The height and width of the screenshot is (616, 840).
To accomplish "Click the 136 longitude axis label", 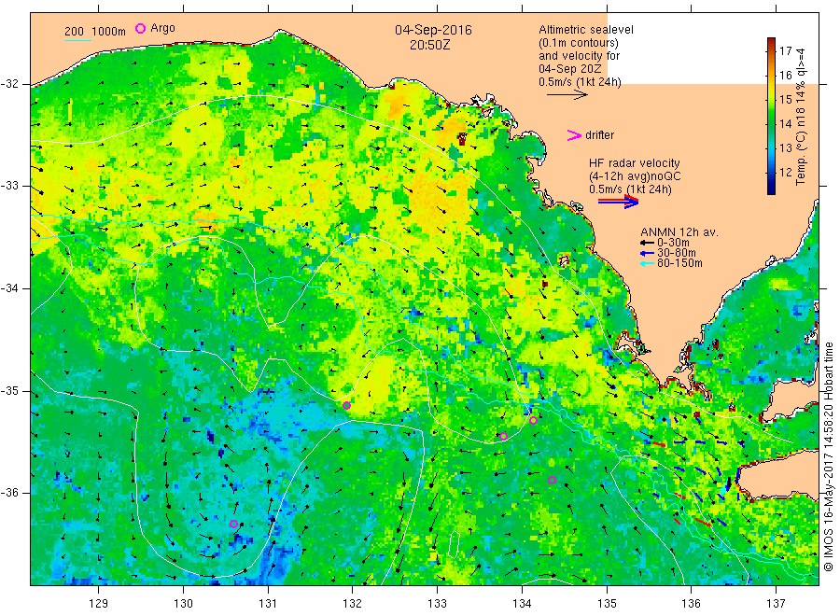I will (x=692, y=603).
